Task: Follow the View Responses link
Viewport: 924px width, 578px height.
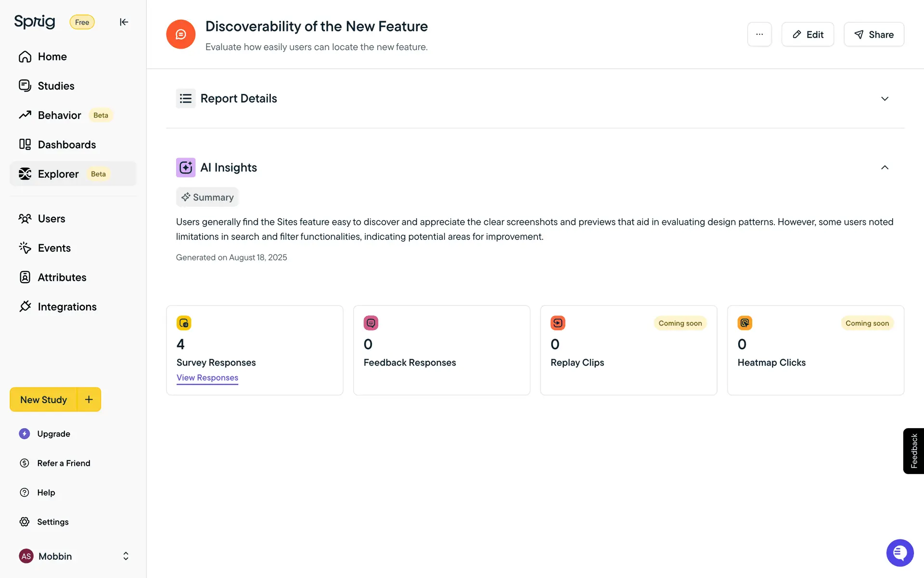Action: (207, 378)
